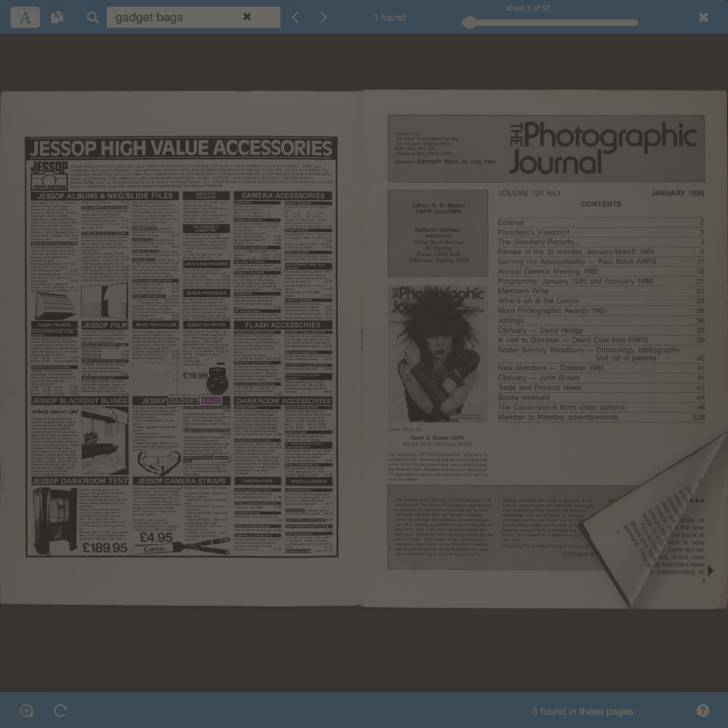Go to next search result arrow

coord(323,17)
